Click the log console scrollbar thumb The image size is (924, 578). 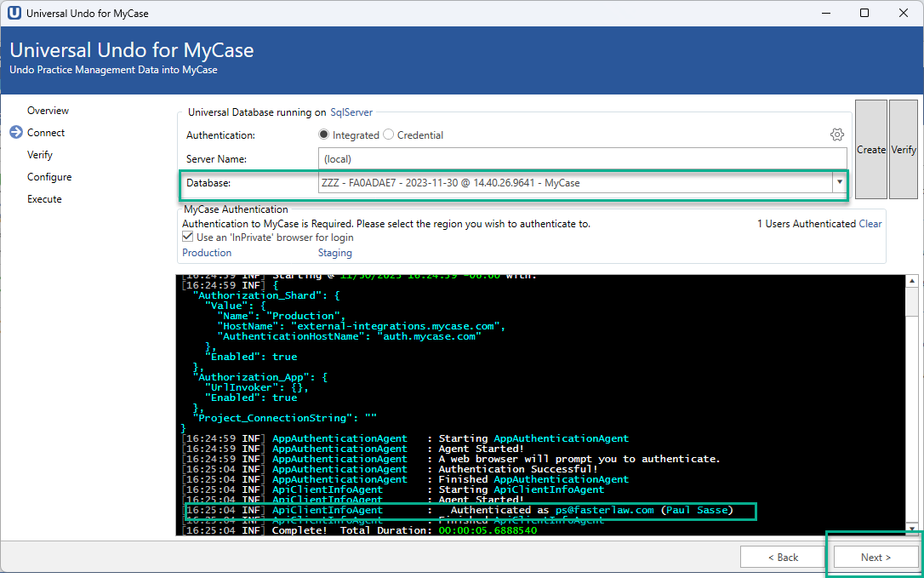911,302
